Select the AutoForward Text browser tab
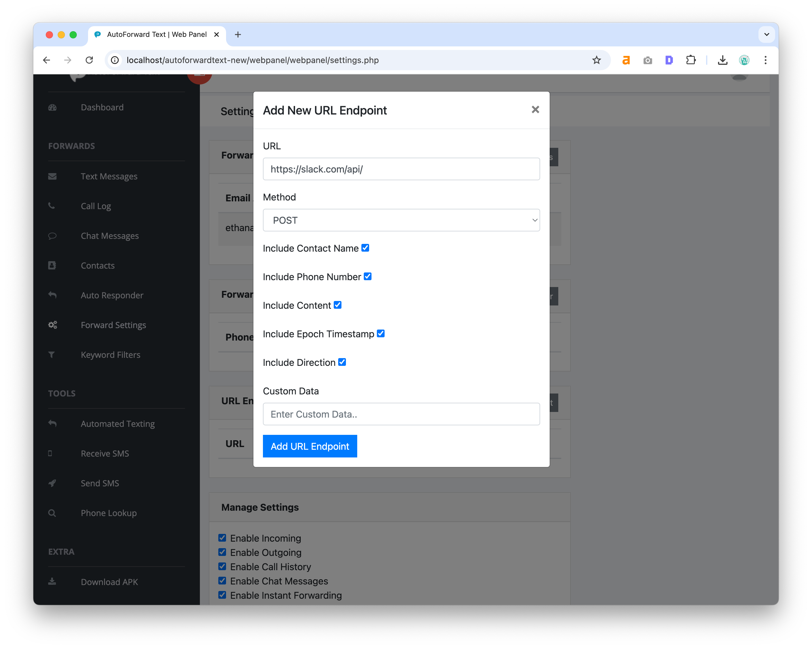The width and height of the screenshot is (812, 649). pos(157,35)
